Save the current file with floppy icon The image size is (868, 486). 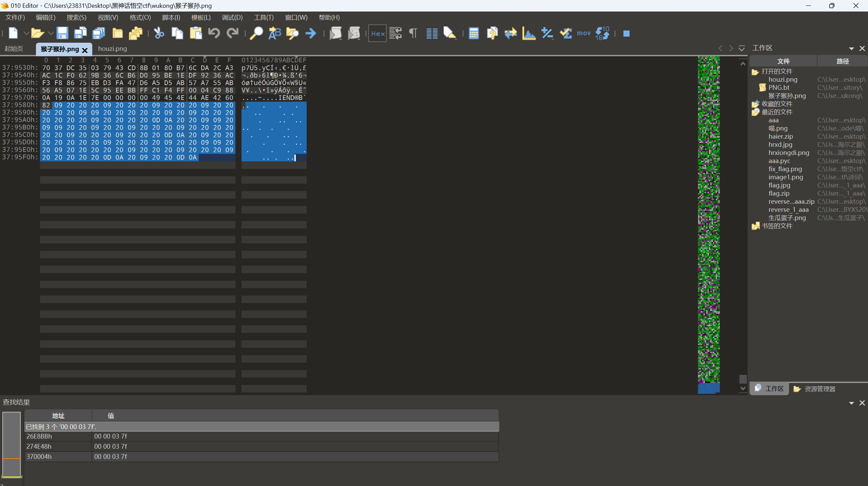[x=62, y=33]
